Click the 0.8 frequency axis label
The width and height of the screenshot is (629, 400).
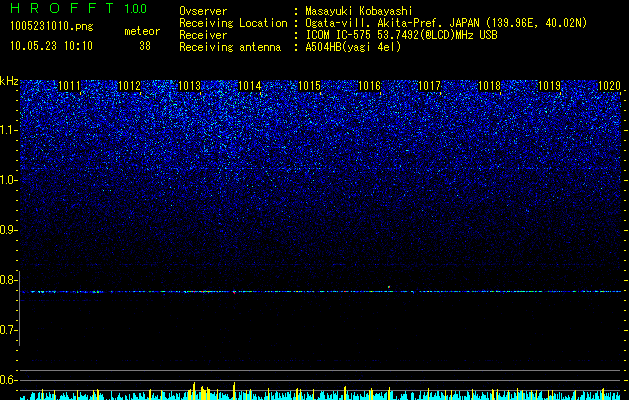point(9,280)
